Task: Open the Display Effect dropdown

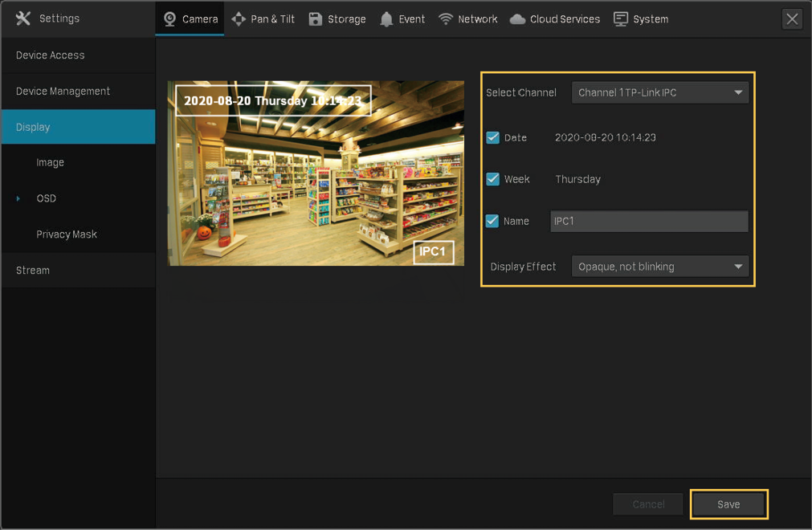Action: [659, 267]
